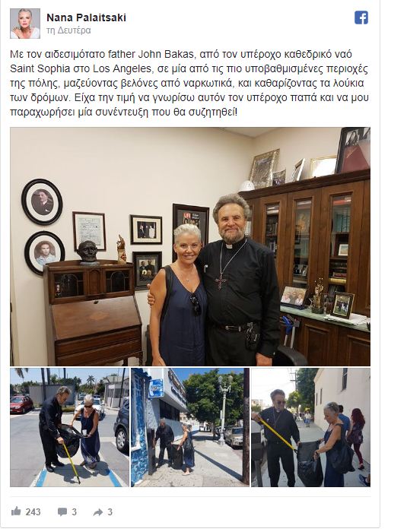Click the comment bubble icon
The height and width of the screenshot is (532, 407).
point(62,511)
